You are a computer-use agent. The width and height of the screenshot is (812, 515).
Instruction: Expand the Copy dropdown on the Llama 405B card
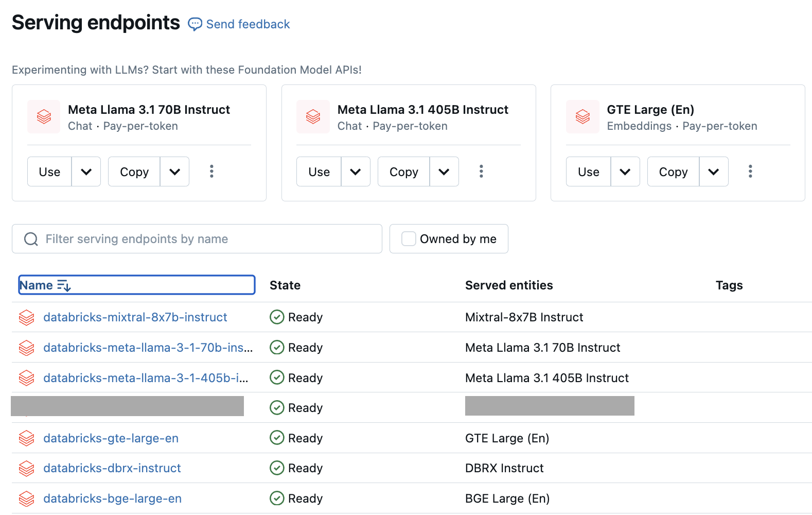tap(444, 171)
